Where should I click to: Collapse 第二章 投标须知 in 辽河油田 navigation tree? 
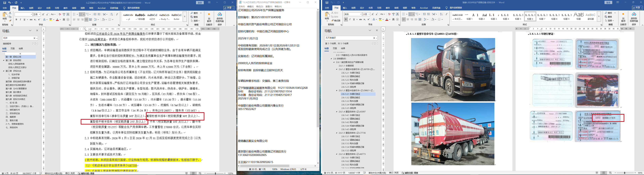pos(4,60)
